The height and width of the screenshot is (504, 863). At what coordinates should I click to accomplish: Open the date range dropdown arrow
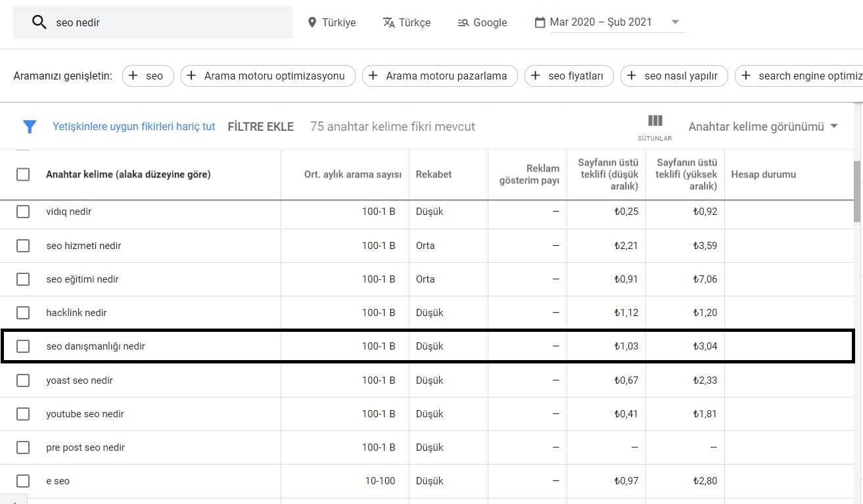675,22
